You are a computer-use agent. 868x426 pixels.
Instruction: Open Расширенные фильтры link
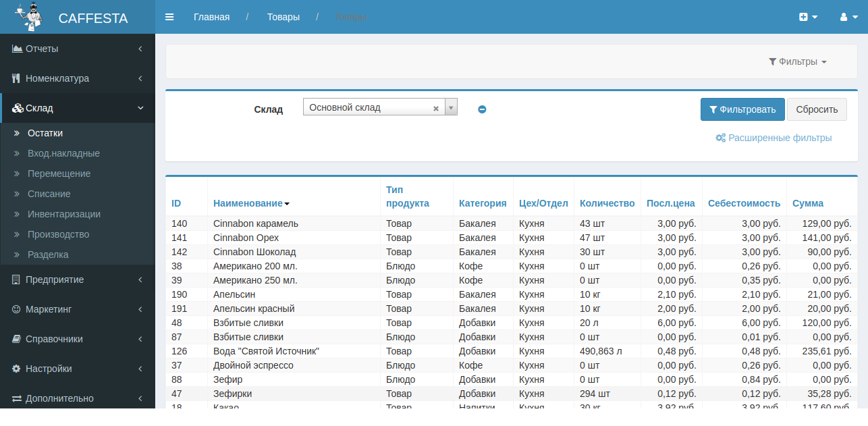tap(774, 138)
